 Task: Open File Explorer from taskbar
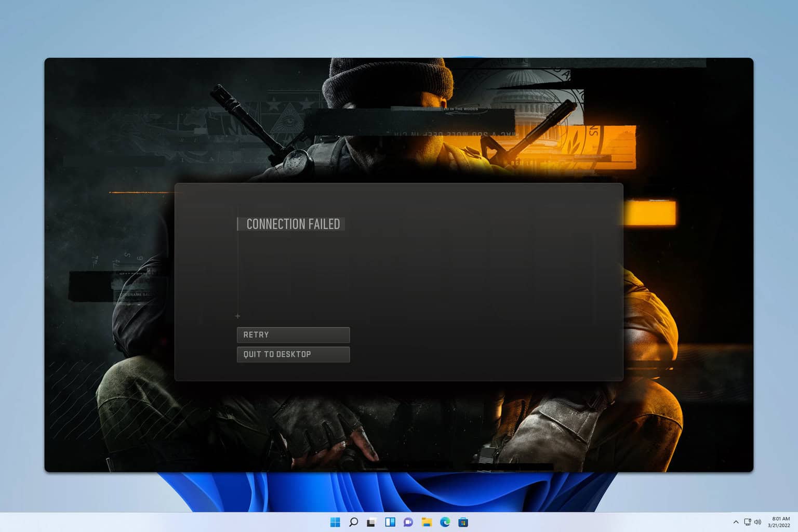[x=427, y=522]
